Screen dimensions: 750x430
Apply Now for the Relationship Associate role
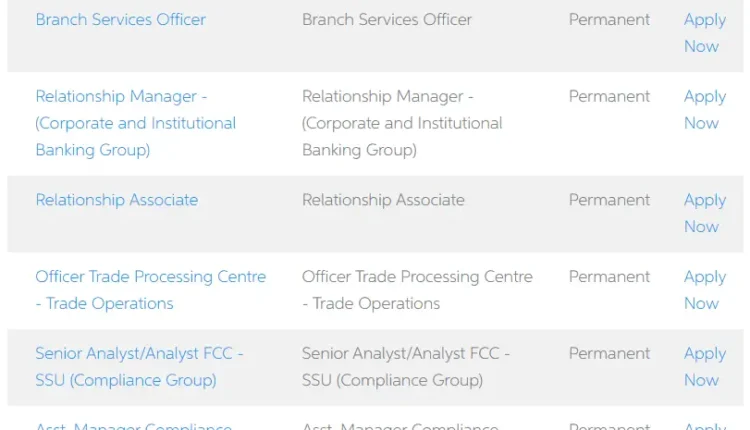pos(704,212)
